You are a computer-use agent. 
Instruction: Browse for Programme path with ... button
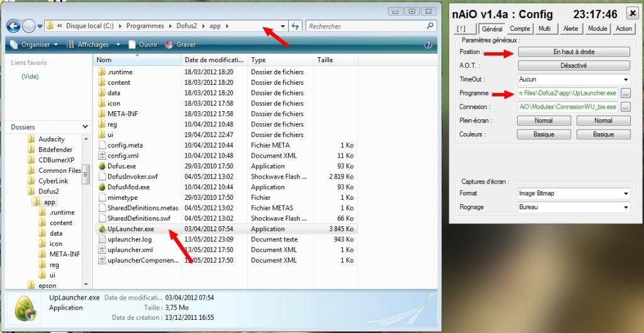625,94
